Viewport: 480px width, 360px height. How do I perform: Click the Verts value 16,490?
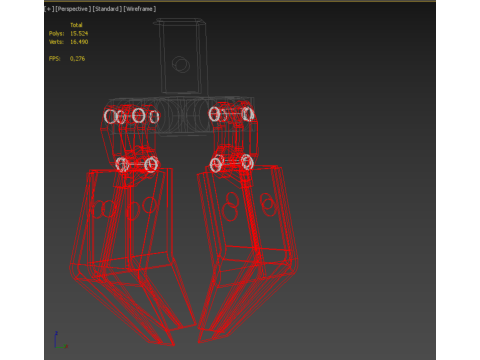(x=79, y=42)
